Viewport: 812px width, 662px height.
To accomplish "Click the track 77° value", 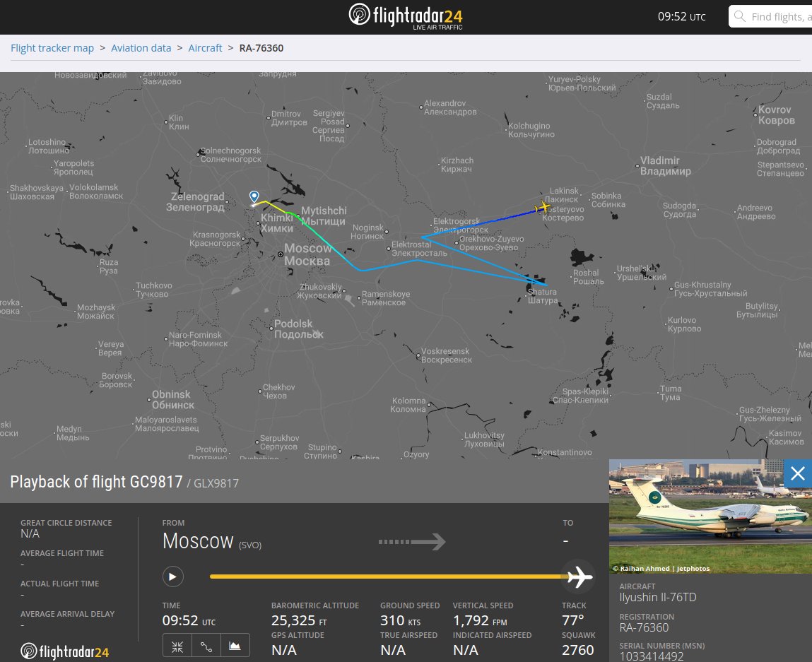I will tap(572, 620).
